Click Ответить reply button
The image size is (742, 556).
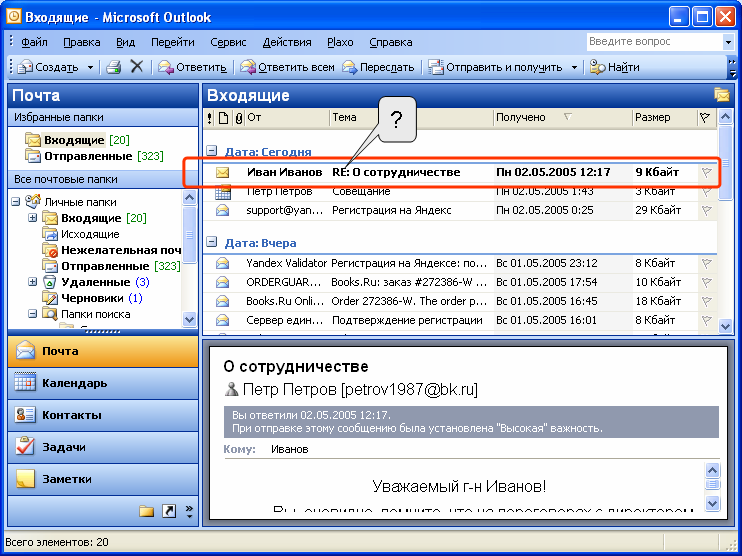192,67
